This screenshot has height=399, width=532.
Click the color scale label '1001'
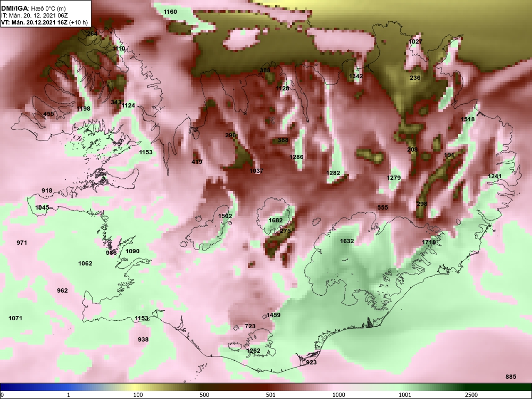point(405,395)
